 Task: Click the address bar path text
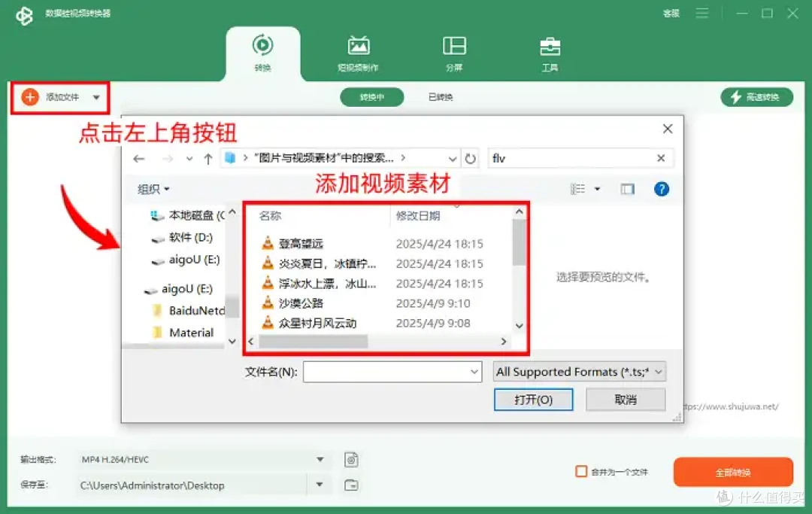(x=323, y=157)
